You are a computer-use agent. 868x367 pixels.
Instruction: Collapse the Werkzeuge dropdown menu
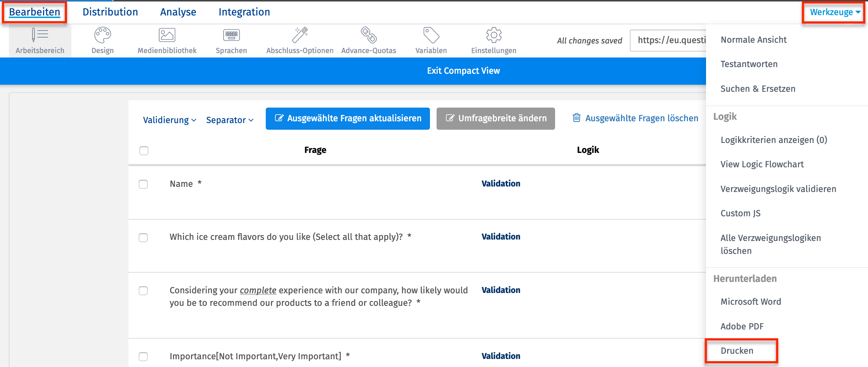pos(834,12)
